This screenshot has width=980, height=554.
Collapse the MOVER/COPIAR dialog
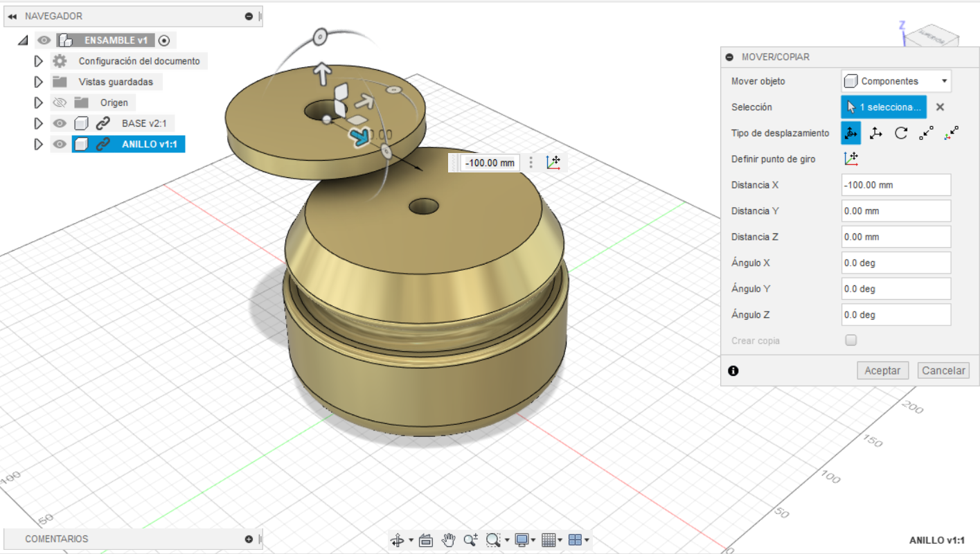729,57
